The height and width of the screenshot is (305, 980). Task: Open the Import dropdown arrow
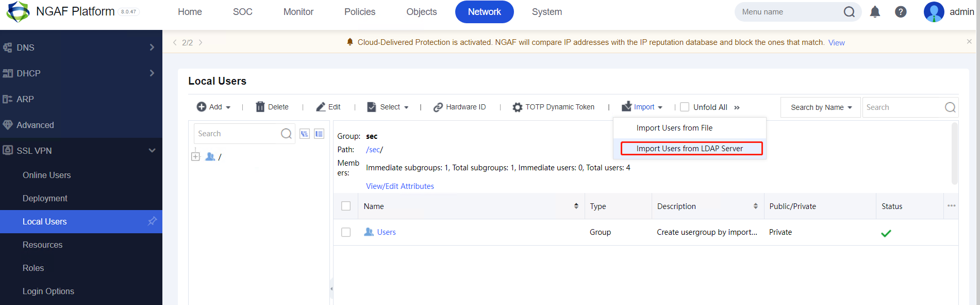pos(660,107)
